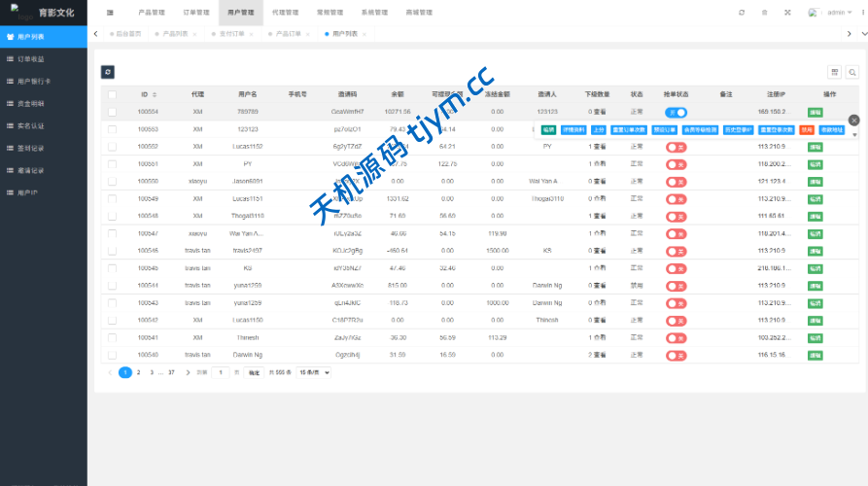Screen dimensions: 868x486
Task: Close the expanded action popup row
Action: coord(853,120)
